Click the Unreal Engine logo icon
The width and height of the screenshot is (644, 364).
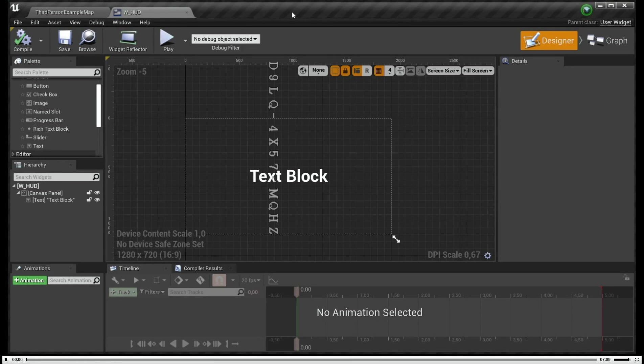pos(15,7)
